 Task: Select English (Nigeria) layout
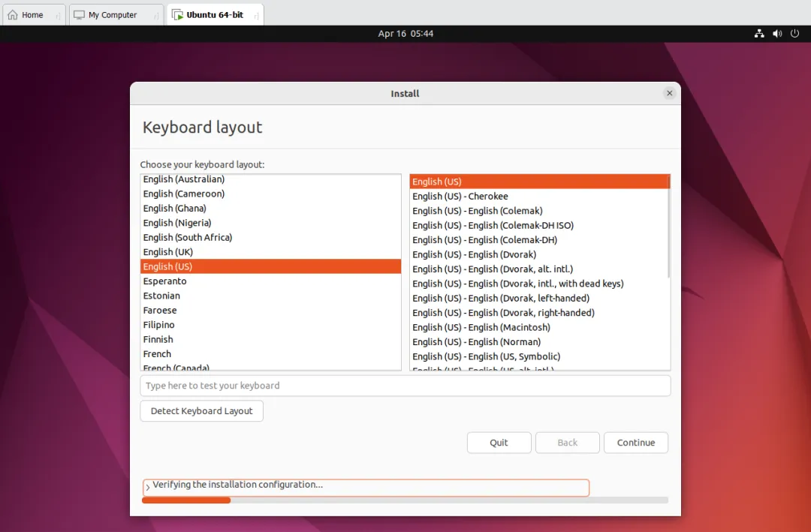click(x=270, y=223)
